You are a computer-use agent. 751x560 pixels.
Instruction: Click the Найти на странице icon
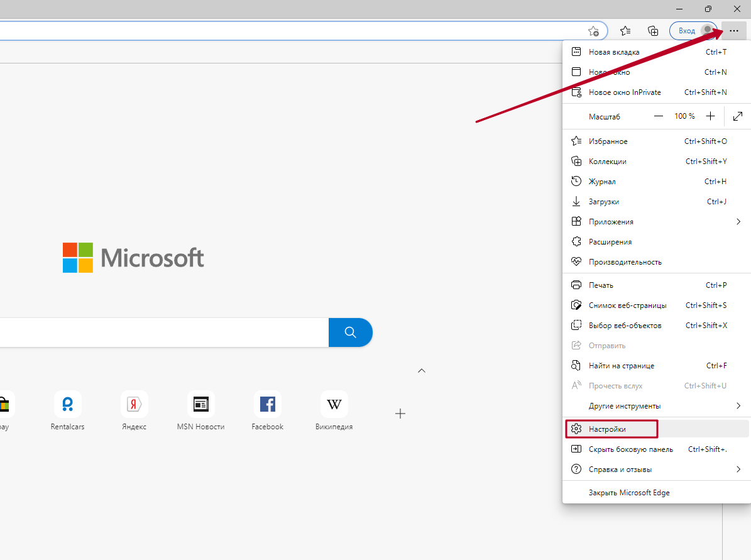[576, 366]
